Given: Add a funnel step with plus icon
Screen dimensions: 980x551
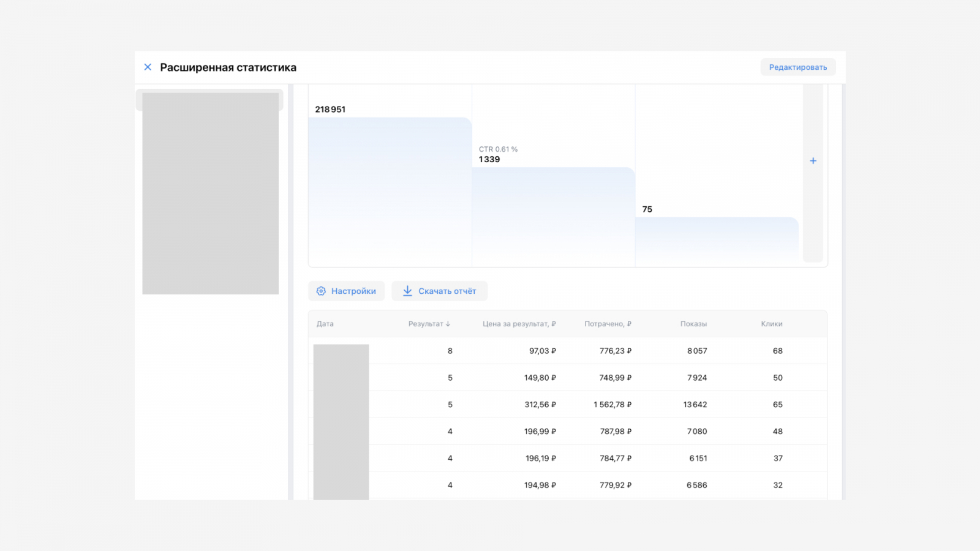Looking at the screenshot, I should point(813,160).
